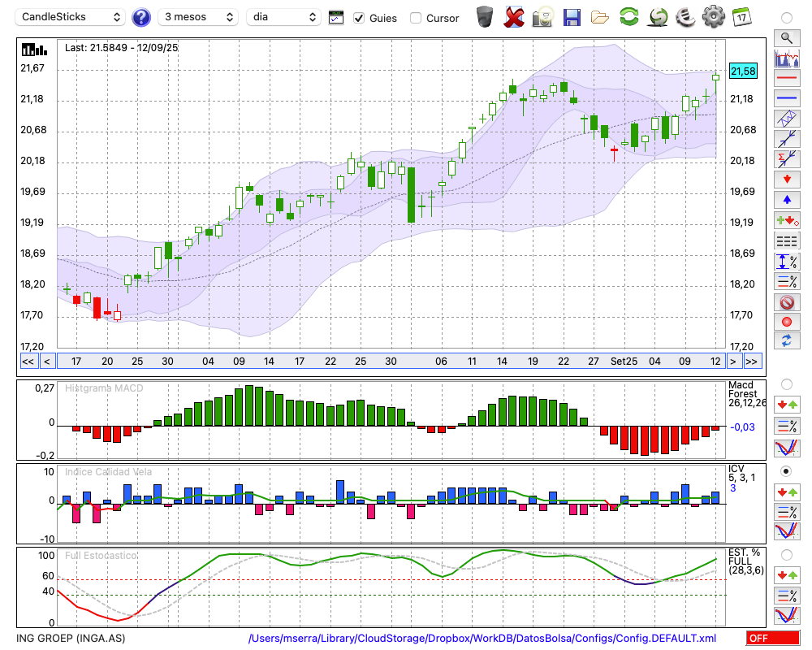This screenshot has height=650, width=812.
Task: Open the 'dia' interval dropdown
Action: click(x=283, y=17)
